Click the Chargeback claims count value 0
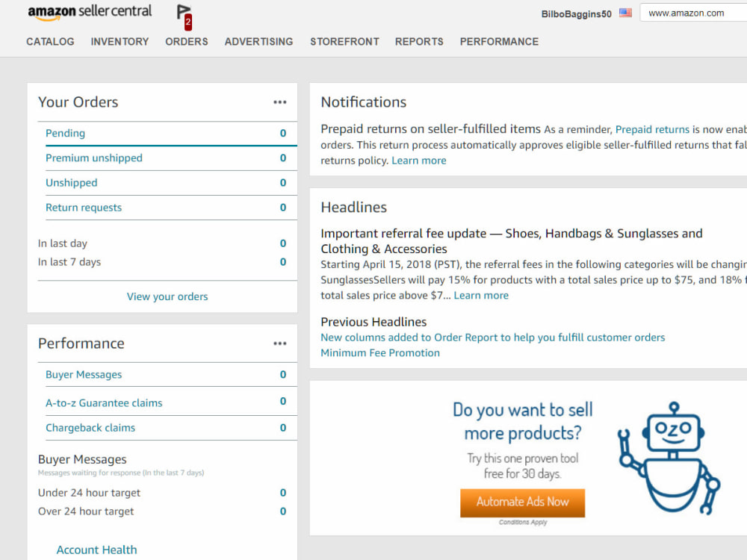This screenshot has width=747, height=560. pos(283,428)
